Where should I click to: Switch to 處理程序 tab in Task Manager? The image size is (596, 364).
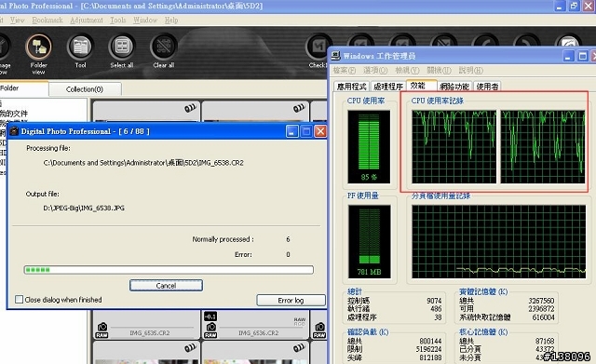388,87
